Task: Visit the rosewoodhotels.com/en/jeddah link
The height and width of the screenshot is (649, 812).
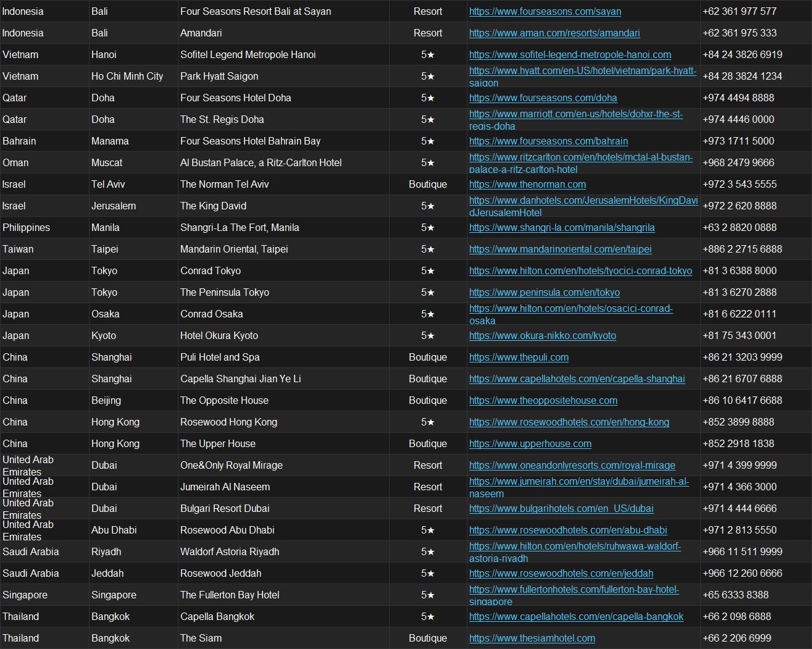Action: 561,574
